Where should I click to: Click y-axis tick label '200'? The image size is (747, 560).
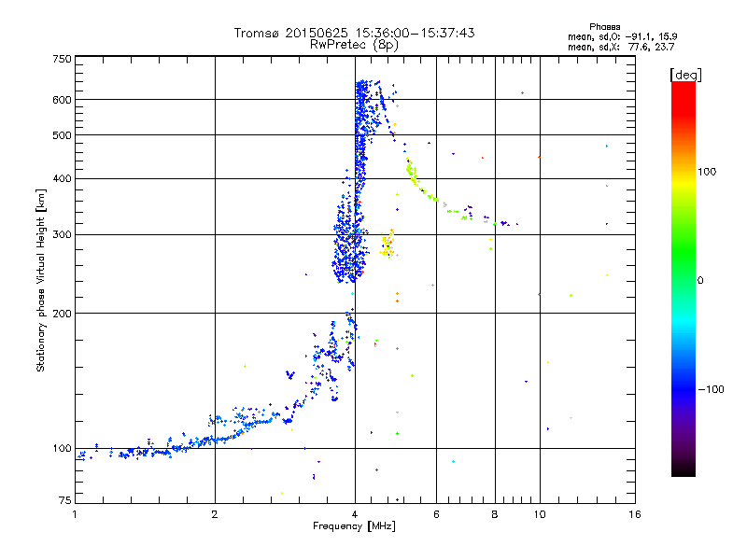click(62, 314)
